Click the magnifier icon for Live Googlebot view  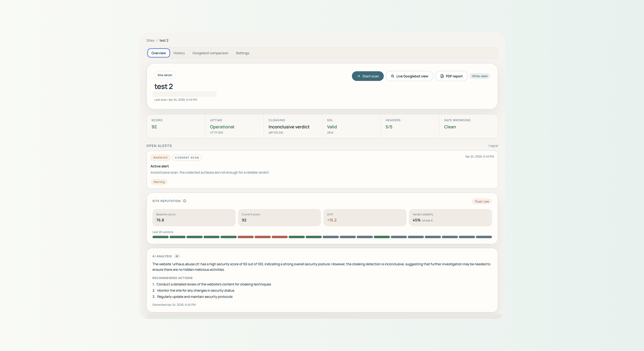click(x=393, y=76)
